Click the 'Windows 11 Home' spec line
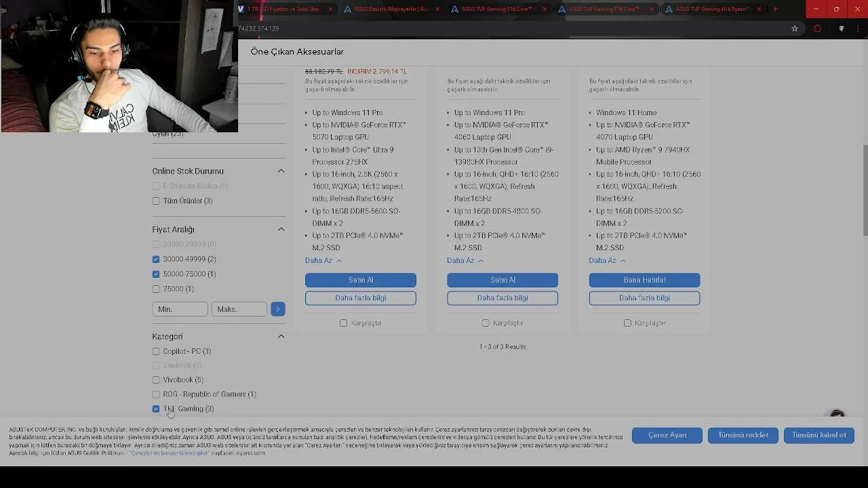The image size is (868, 488). coord(626,113)
